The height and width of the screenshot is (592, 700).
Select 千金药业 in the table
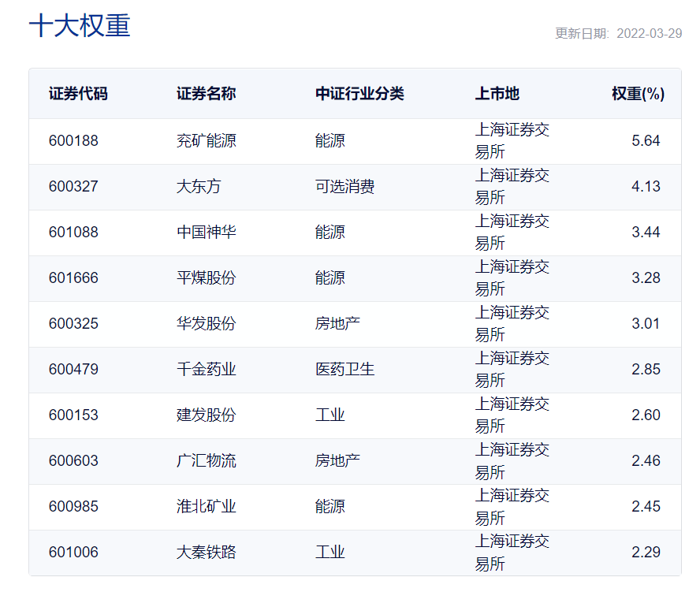point(206,370)
